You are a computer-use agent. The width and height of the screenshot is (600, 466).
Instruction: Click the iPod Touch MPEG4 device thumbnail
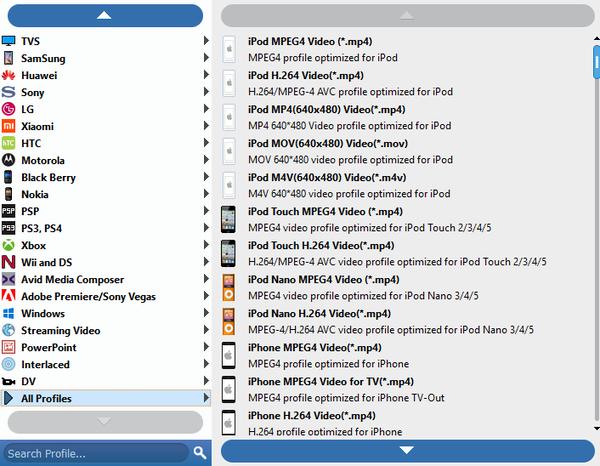point(228,219)
